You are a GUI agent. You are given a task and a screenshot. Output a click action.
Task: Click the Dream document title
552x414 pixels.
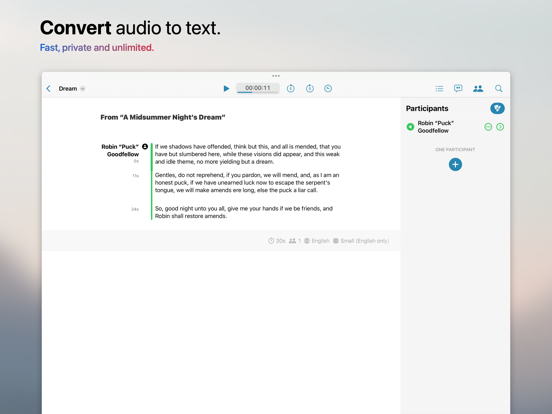coord(68,88)
